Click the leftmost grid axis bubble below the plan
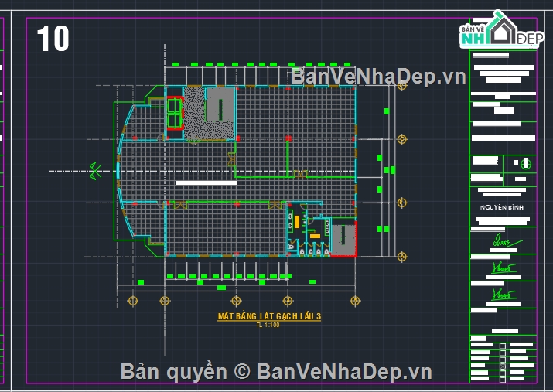The width and height of the screenshot is (553, 392). 132,301
